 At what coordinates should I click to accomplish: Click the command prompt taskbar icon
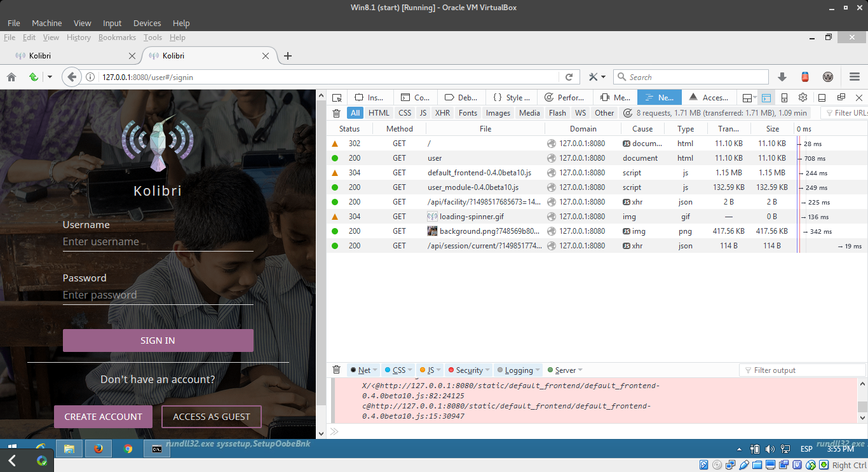coord(156,448)
